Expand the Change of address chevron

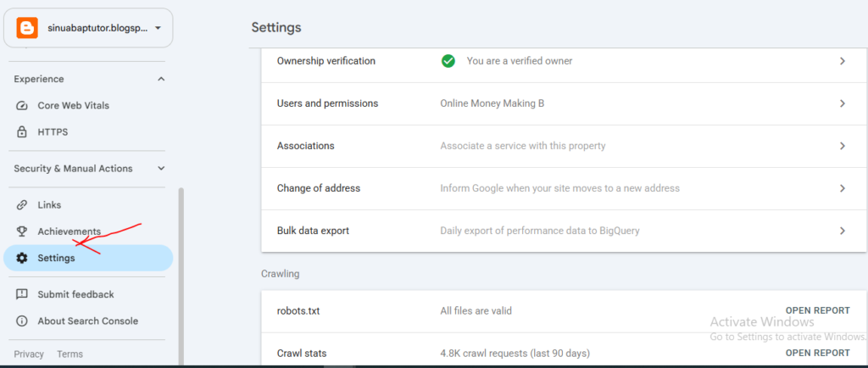tap(843, 188)
